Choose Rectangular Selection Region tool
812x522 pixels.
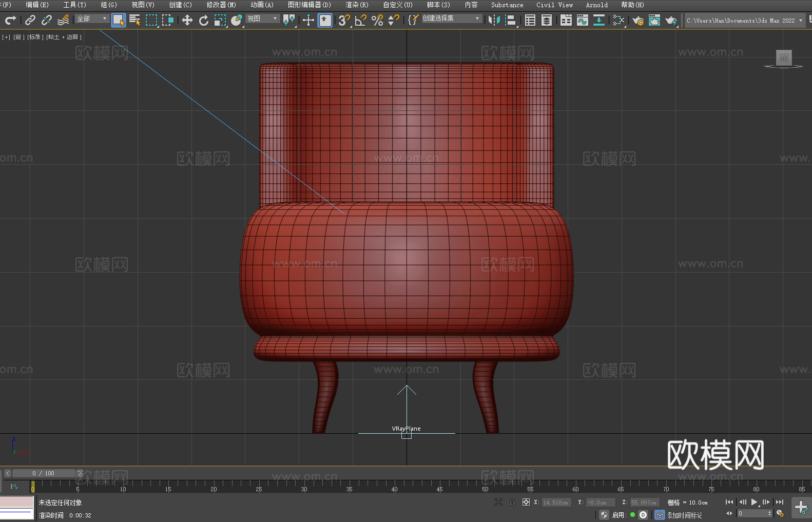pyautogui.click(x=151, y=20)
